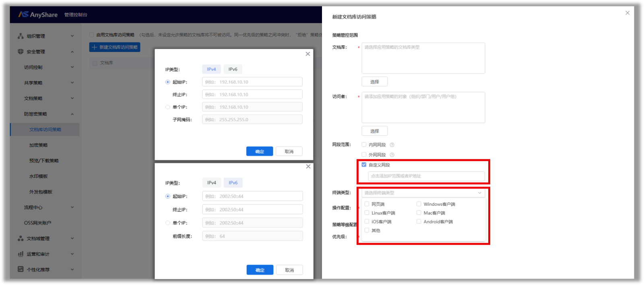Click the 点击添加IP范围或者IP地址 input field

(x=426, y=176)
